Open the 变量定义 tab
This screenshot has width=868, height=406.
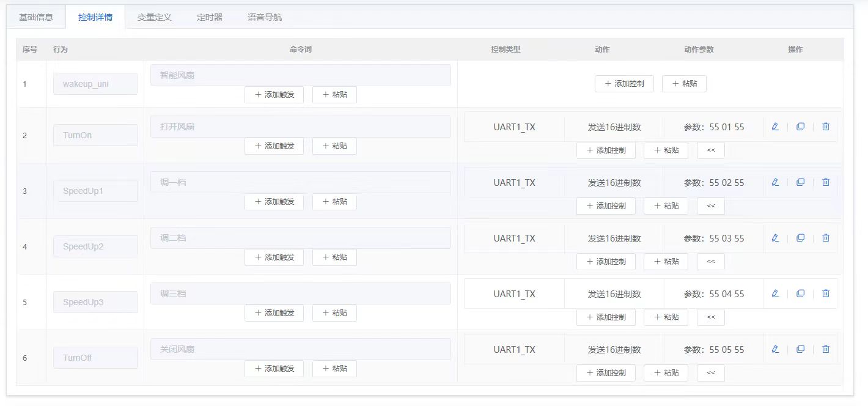(154, 17)
